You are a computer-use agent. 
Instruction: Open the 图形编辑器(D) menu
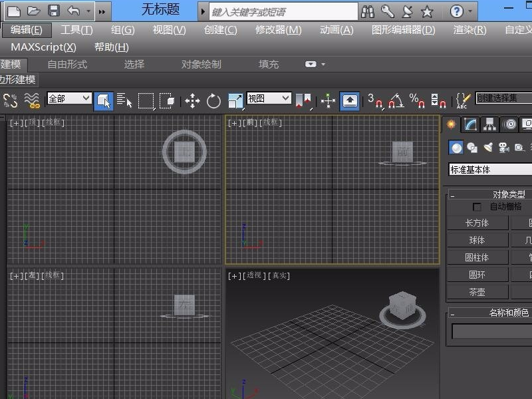404,30
